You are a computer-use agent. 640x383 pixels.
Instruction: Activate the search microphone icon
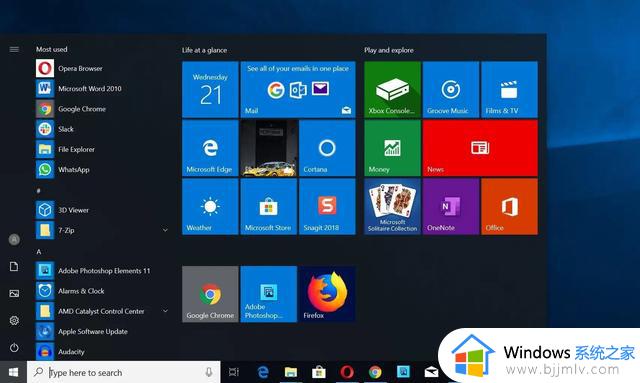point(209,372)
